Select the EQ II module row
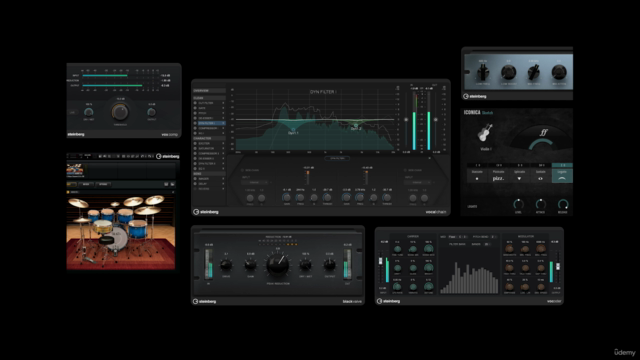 (x=209, y=169)
